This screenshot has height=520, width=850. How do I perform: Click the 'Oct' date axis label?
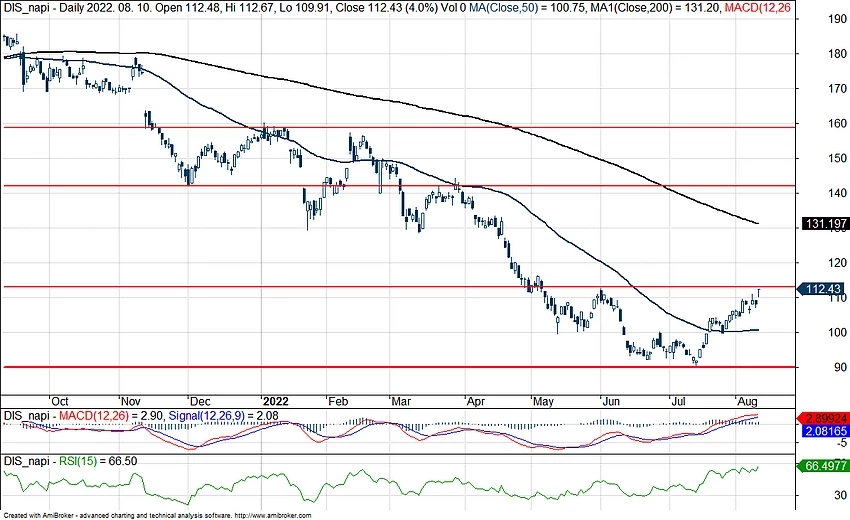coord(60,401)
